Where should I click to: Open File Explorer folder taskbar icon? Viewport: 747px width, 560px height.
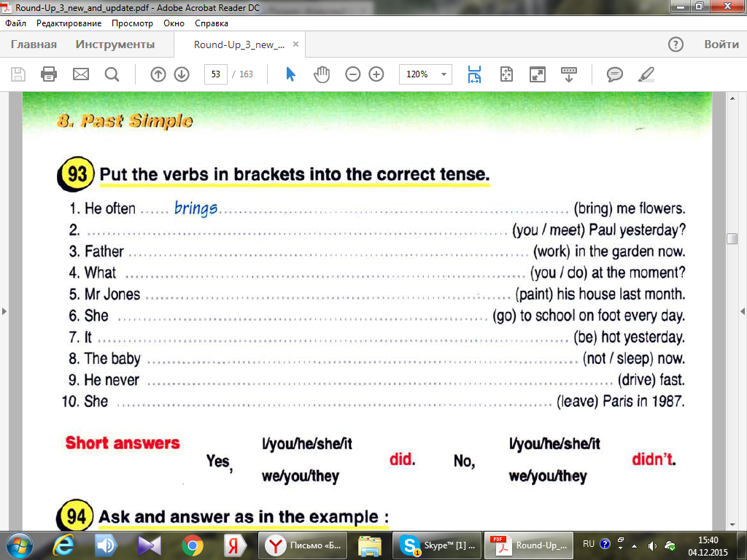tap(369, 545)
